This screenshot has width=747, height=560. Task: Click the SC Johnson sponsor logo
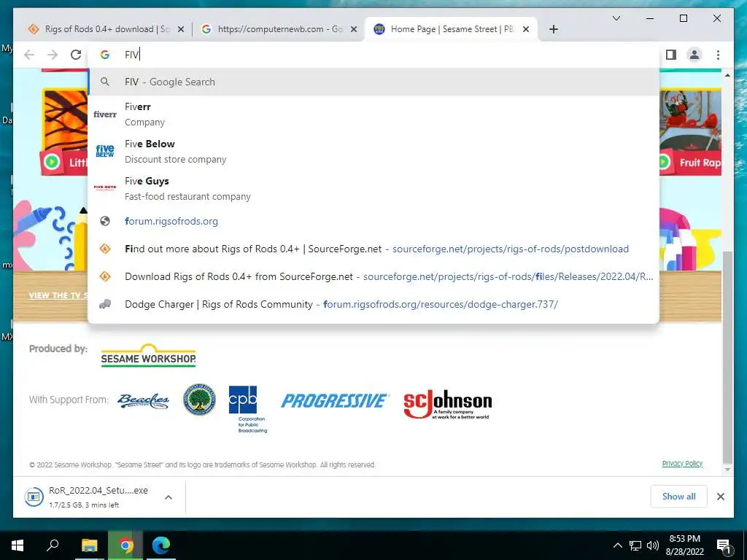pos(447,404)
